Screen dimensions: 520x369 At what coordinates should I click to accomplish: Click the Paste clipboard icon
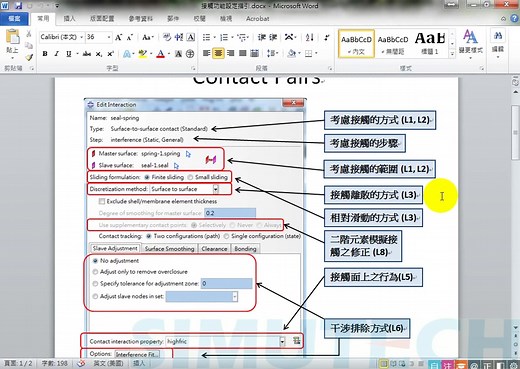pos(13,37)
